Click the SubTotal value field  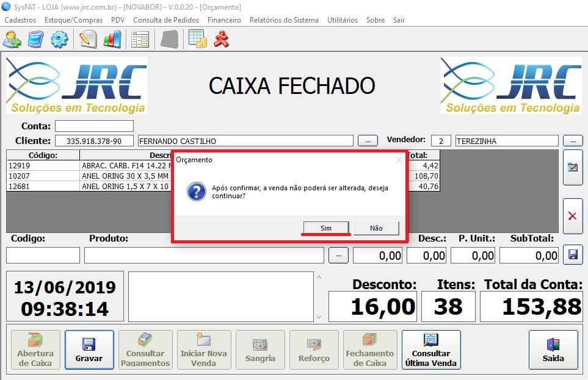529,255
